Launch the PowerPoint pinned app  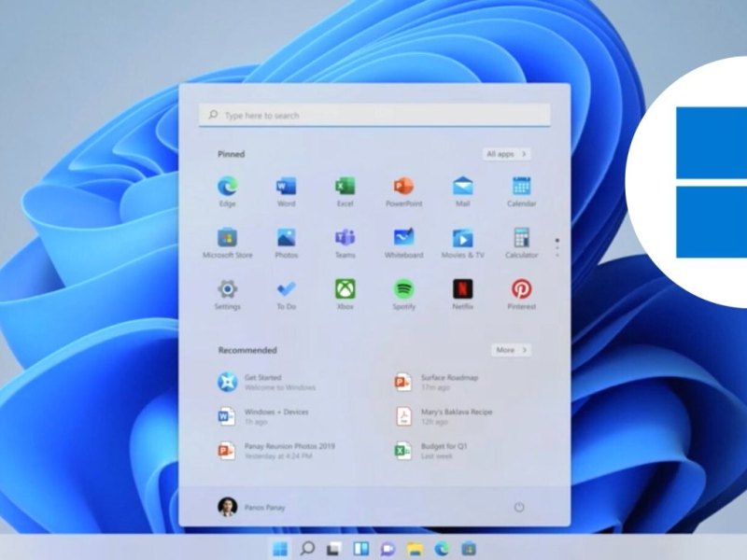tap(404, 191)
